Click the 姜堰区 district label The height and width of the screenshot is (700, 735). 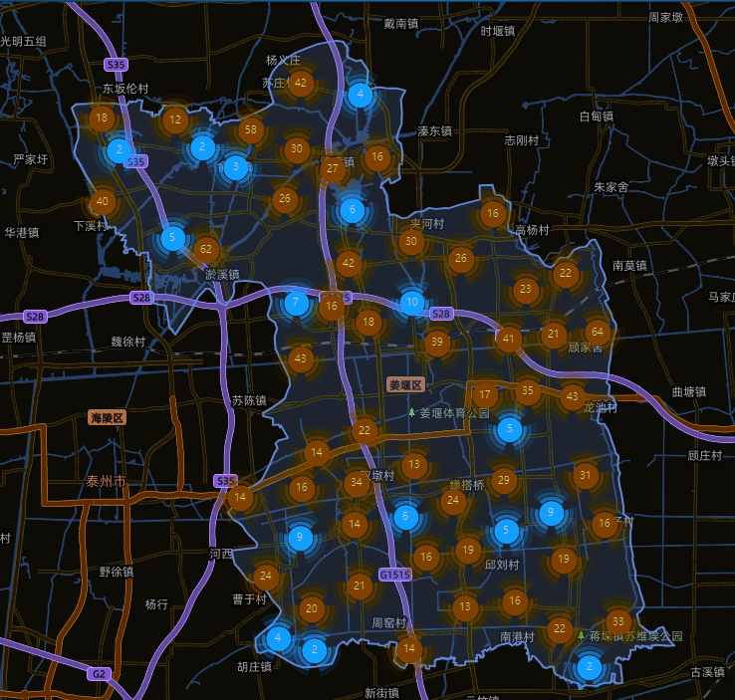pos(406,384)
